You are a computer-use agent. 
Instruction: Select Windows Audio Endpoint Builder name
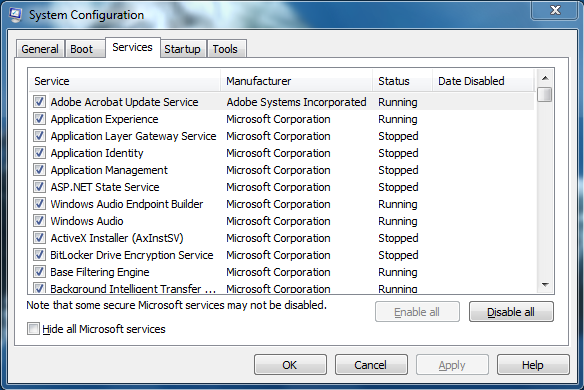coord(127,204)
